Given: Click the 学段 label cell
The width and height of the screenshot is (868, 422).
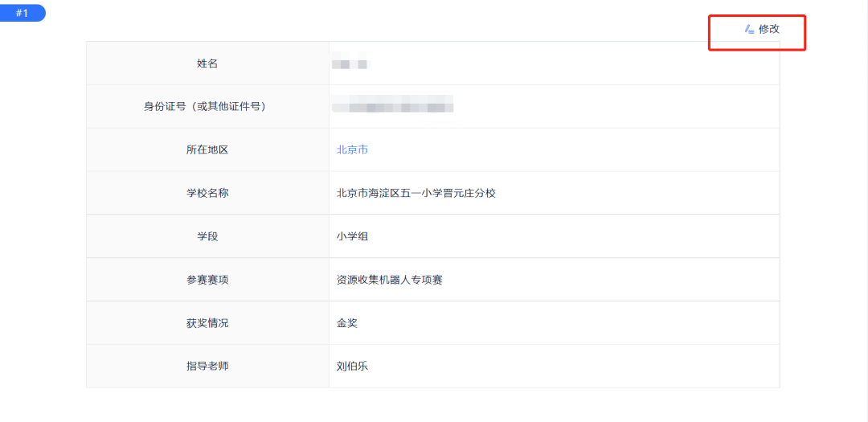Looking at the screenshot, I should pyautogui.click(x=207, y=236).
